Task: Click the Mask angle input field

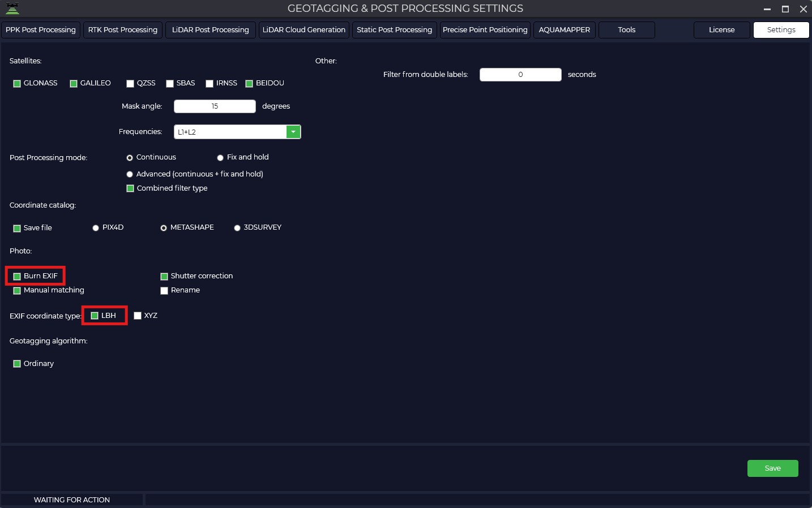Action: point(215,106)
